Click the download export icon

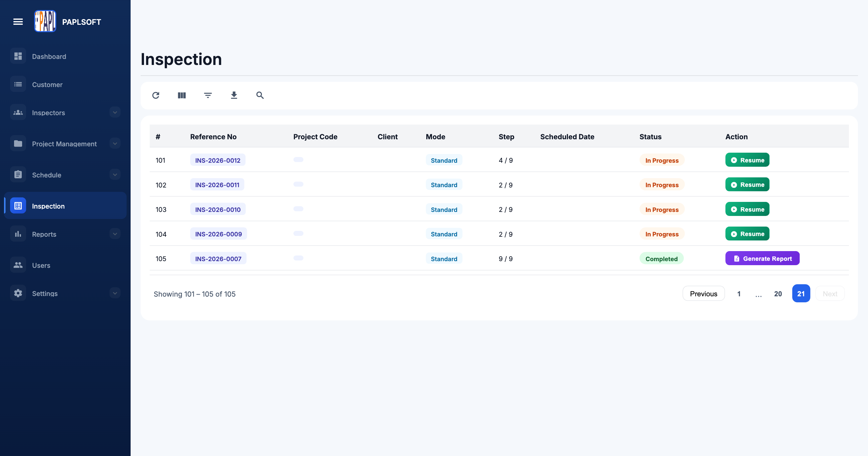click(x=234, y=95)
